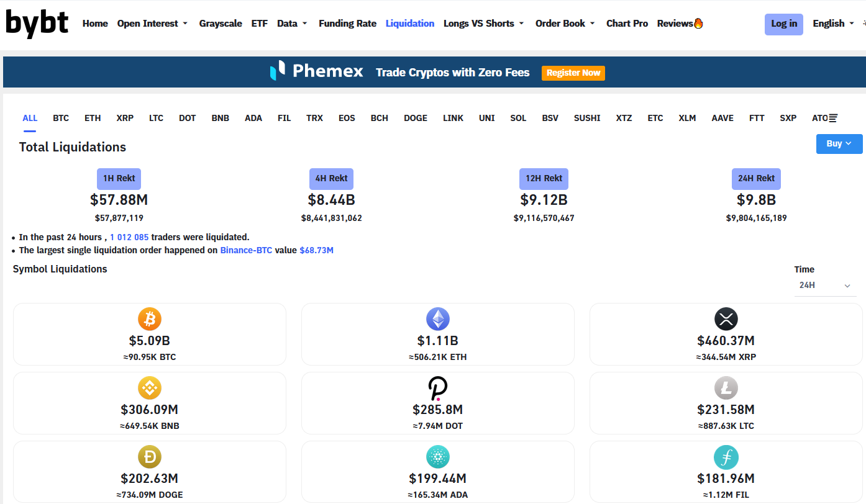Click the Litecoin coin icon
The width and height of the screenshot is (866, 504).
click(726, 388)
